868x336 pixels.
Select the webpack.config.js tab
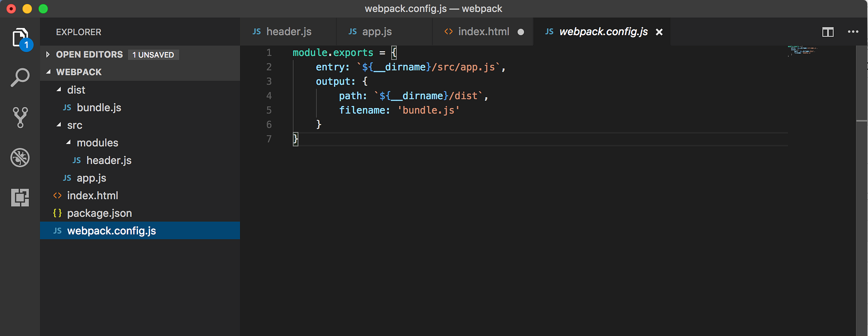pos(602,32)
